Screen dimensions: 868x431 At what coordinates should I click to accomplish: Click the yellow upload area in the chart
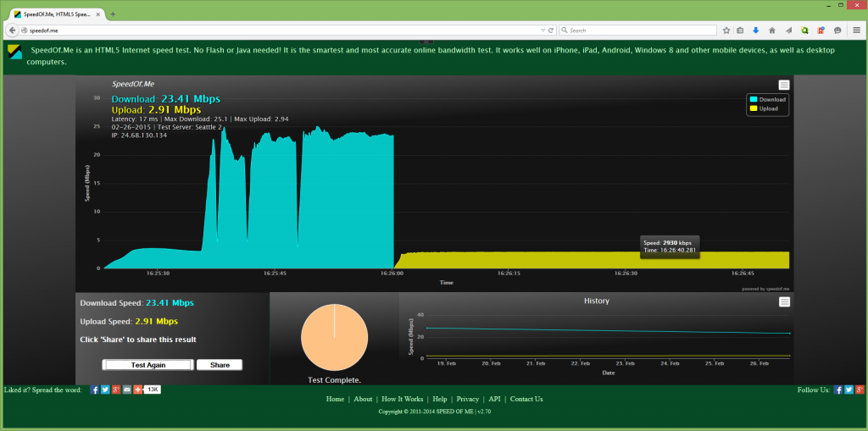[593, 260]
